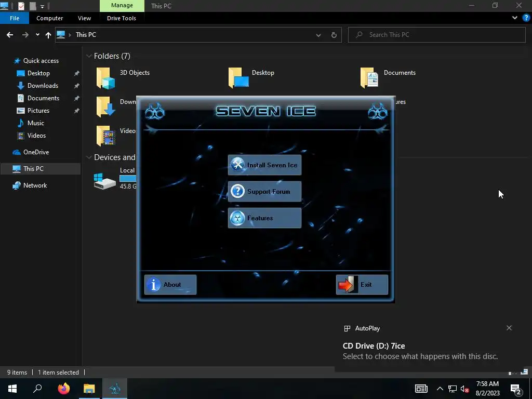Dismiss the AutoPlay notification
The height and width of the screenshot is (399, 532).
click(509, 328)
